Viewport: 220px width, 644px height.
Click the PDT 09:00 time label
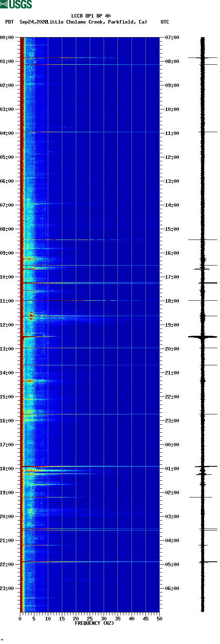coord(7,253)
